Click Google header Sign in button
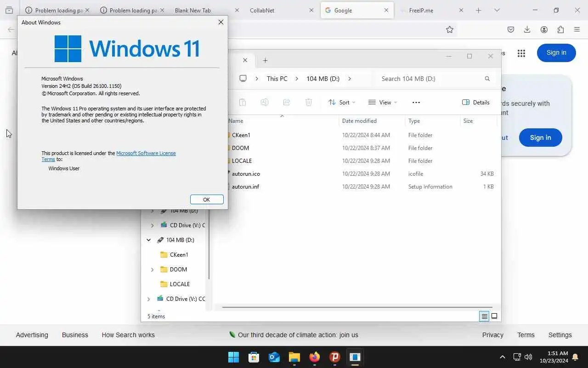 point(556,53)
